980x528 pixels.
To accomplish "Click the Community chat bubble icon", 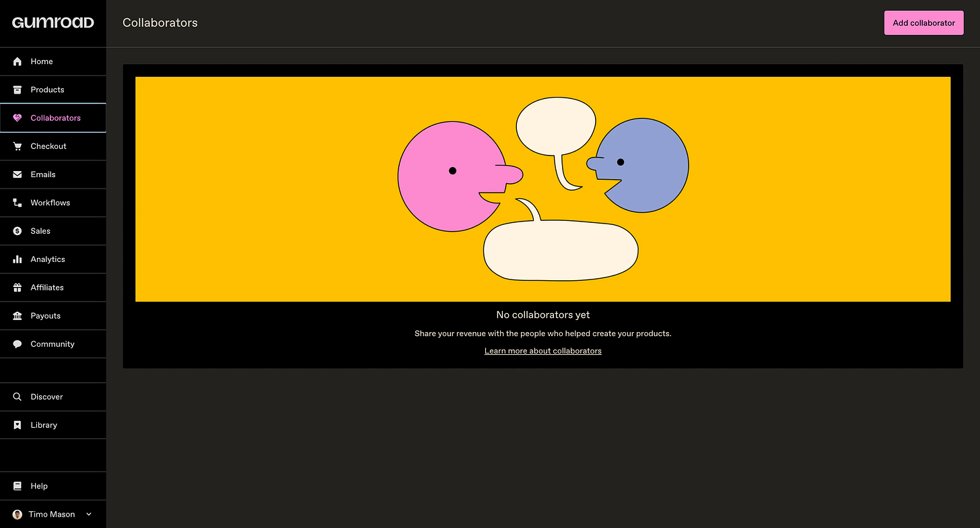I will click(x=17, y=344).
